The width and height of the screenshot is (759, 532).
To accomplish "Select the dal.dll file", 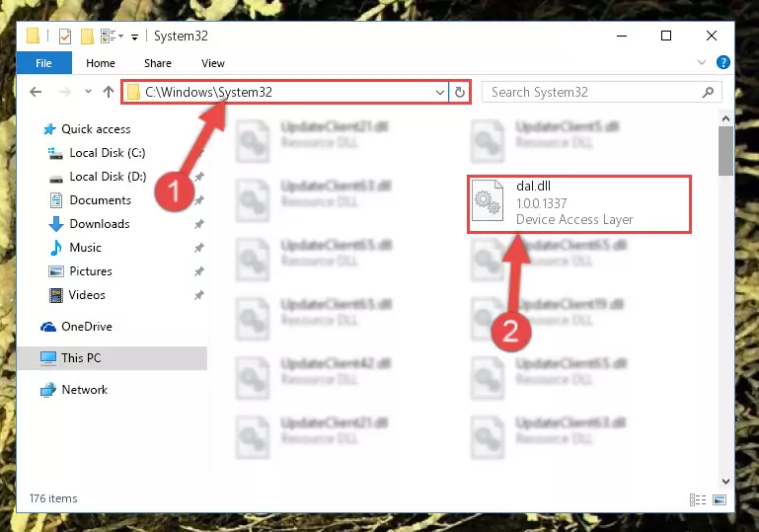I will pyautogui.click(x=579, y=204).
